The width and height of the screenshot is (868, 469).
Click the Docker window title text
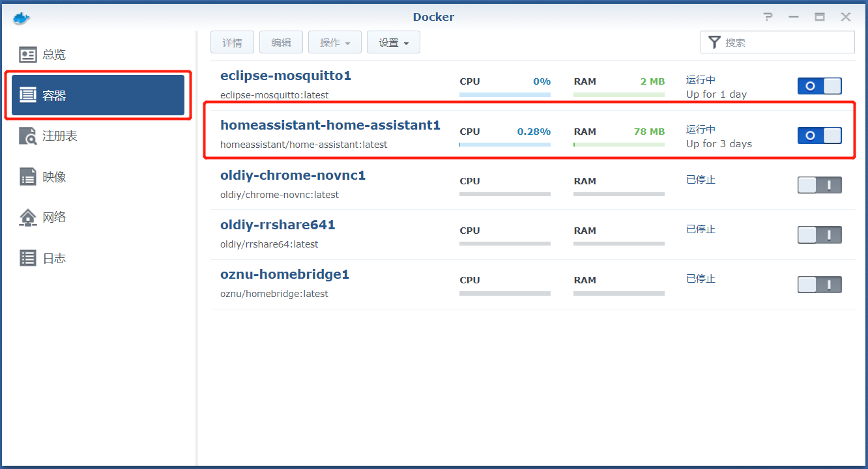tap(433, 17)
